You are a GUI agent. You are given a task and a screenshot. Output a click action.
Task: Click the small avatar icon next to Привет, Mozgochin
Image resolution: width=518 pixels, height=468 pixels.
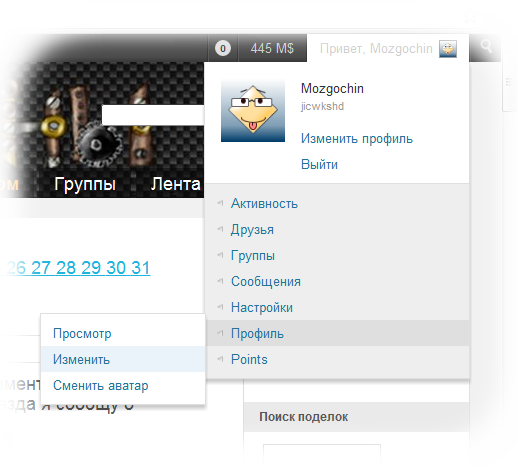[x=448, y=49]
